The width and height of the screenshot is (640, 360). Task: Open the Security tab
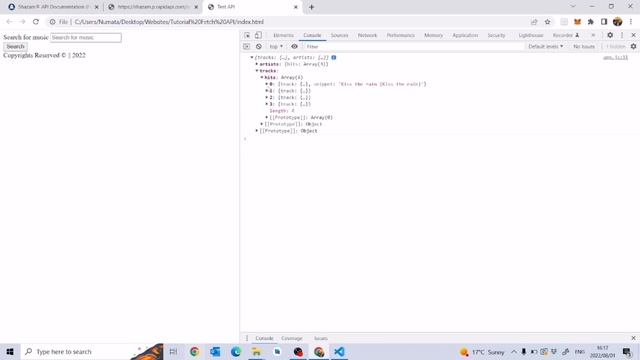(x=496, y=36)
